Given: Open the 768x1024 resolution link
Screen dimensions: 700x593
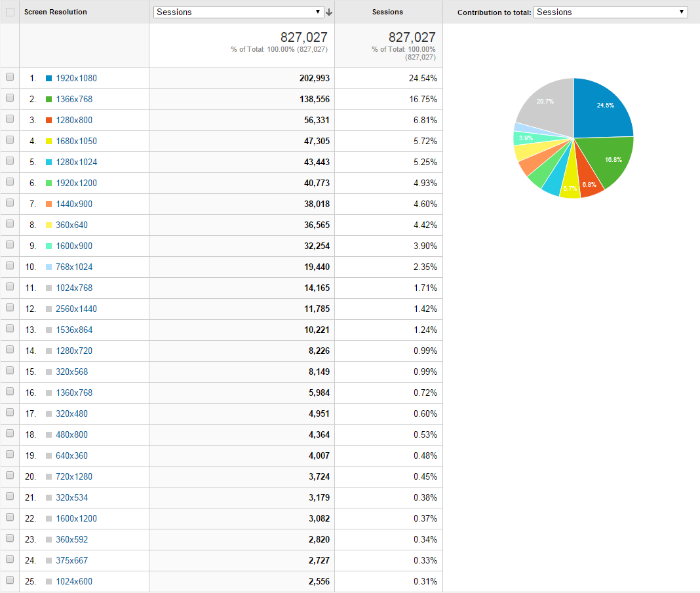Looking at the screenshot, I should [74, 267].
